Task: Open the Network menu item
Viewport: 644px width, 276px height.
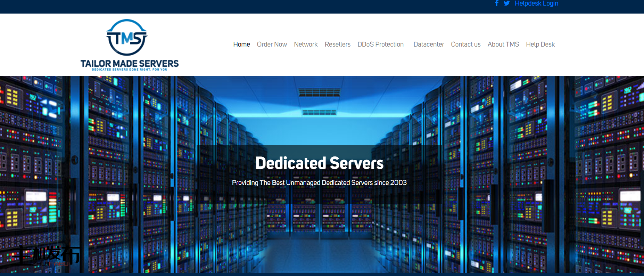Action: pos(306,44)
